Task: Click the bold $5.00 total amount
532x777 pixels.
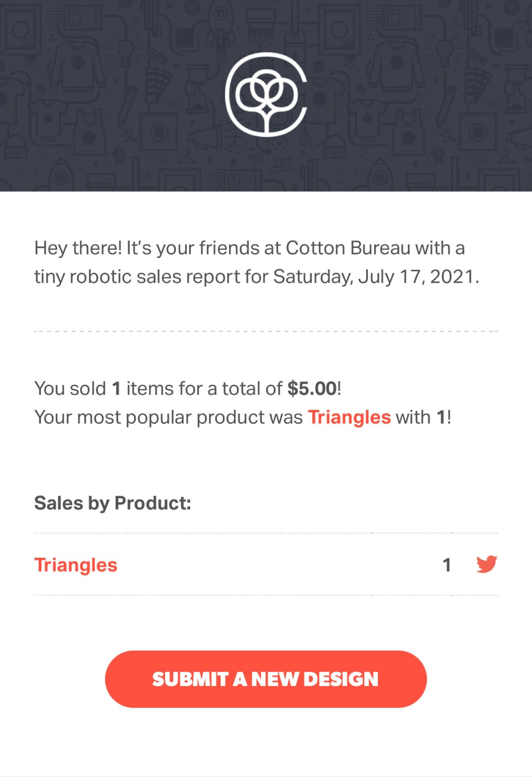Action: (x=312, y=388)
